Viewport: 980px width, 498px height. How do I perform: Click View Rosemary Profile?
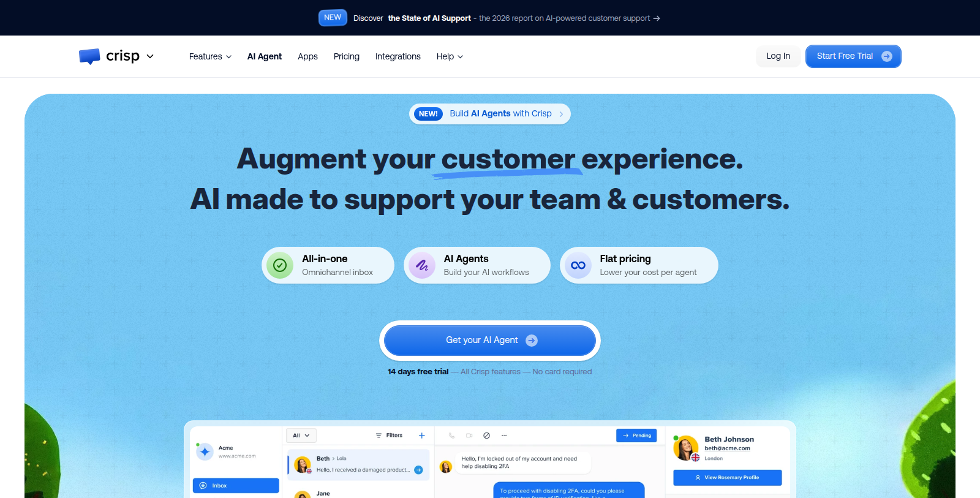coord(728,478)
